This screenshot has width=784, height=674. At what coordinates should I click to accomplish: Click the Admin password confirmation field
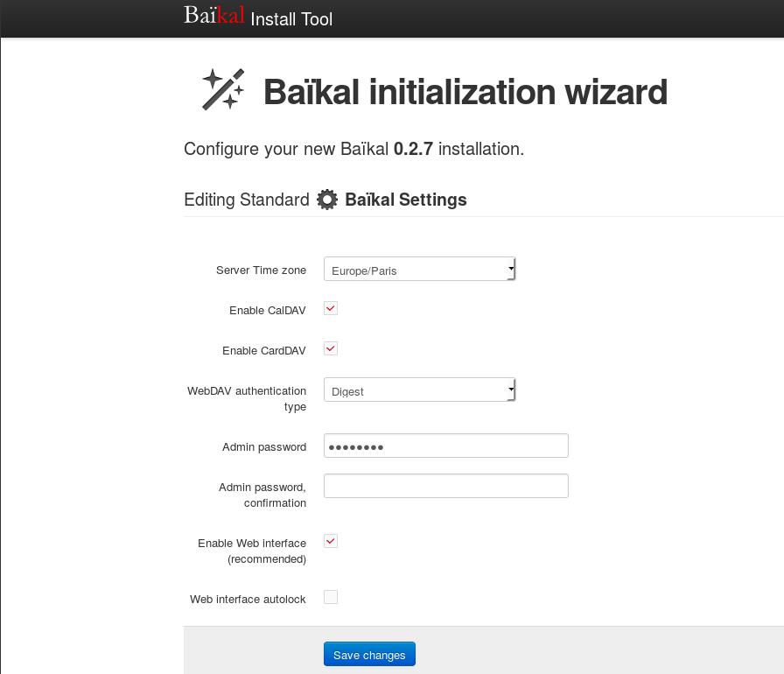(446, 486)
